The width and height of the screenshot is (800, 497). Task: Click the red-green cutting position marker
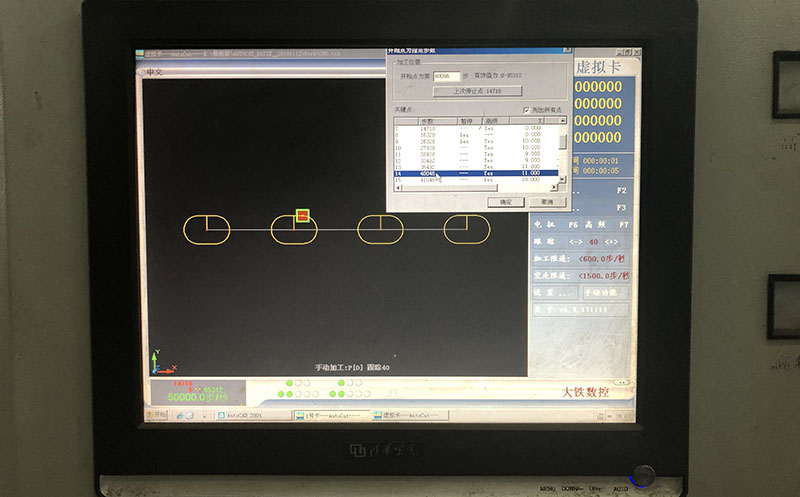(x=302, y=215)
